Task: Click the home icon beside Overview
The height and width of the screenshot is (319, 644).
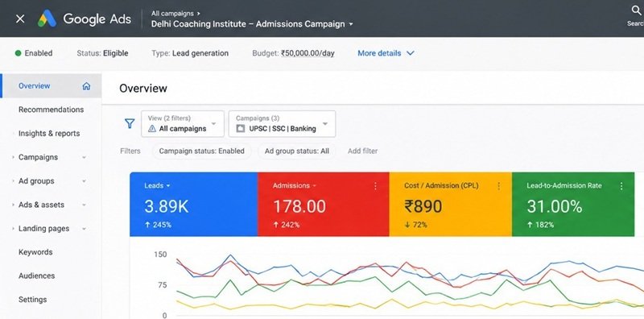Action: pos(86,86)
